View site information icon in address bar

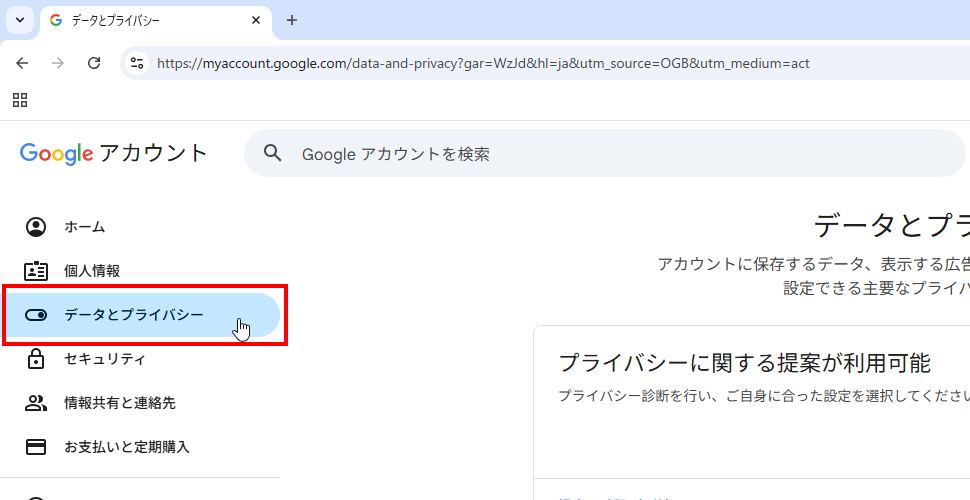tap(137, 63)
